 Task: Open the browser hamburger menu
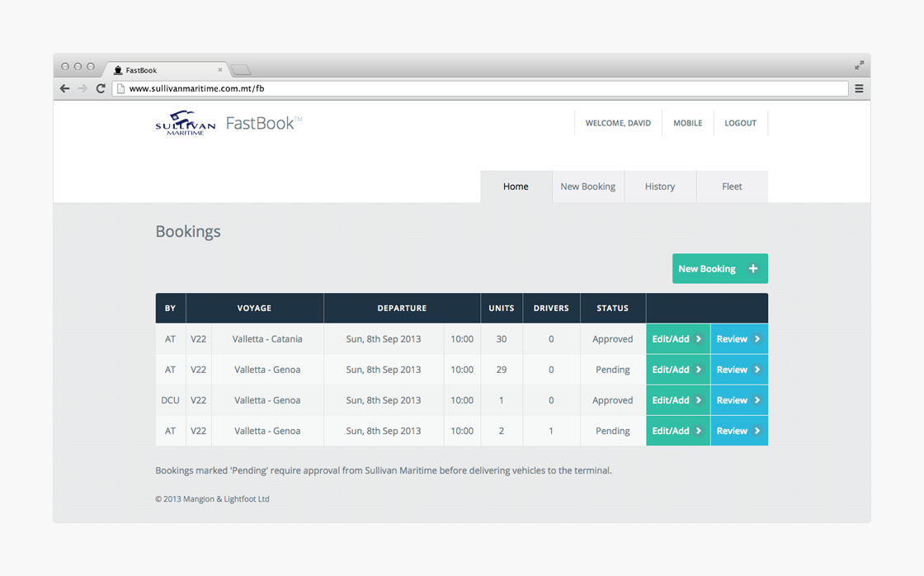click(859, 88)
